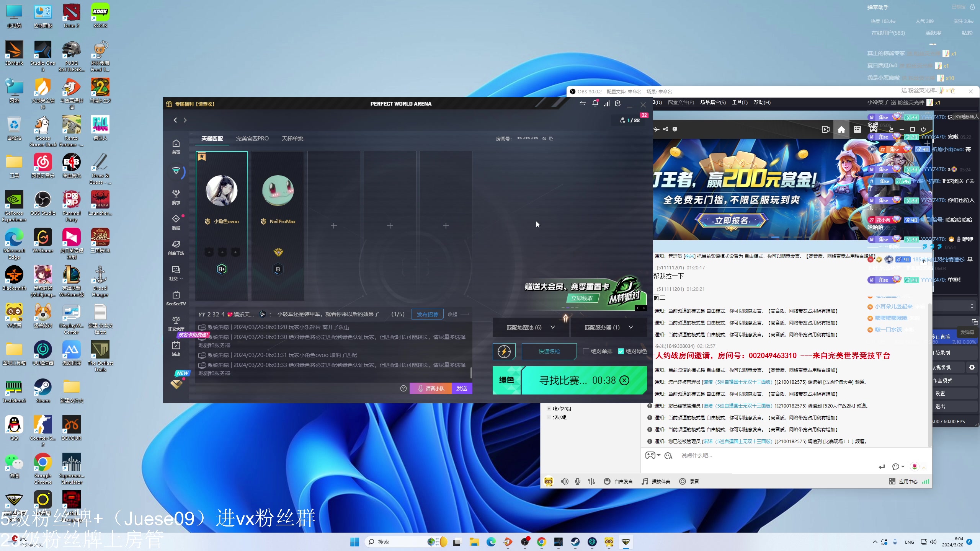Switch to the 完美官匹PRO tab
This screenshot has width=980, height=551.
pos(252,139)
